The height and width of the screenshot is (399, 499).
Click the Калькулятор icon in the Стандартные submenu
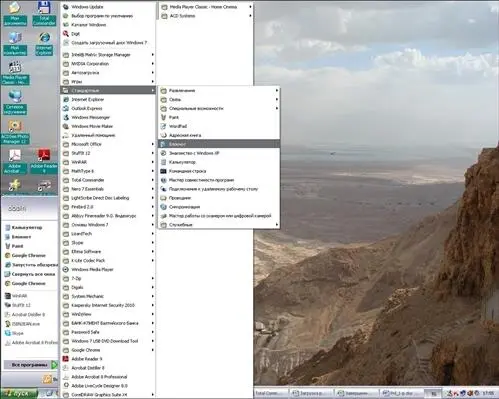[x=163, y=162]
